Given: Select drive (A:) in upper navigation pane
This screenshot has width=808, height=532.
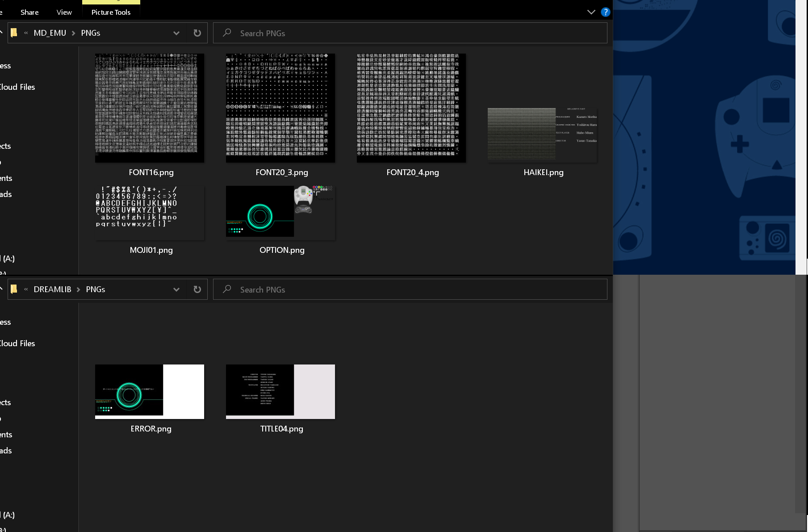Looking at the screenshot, I should click(x=8, y=259).
